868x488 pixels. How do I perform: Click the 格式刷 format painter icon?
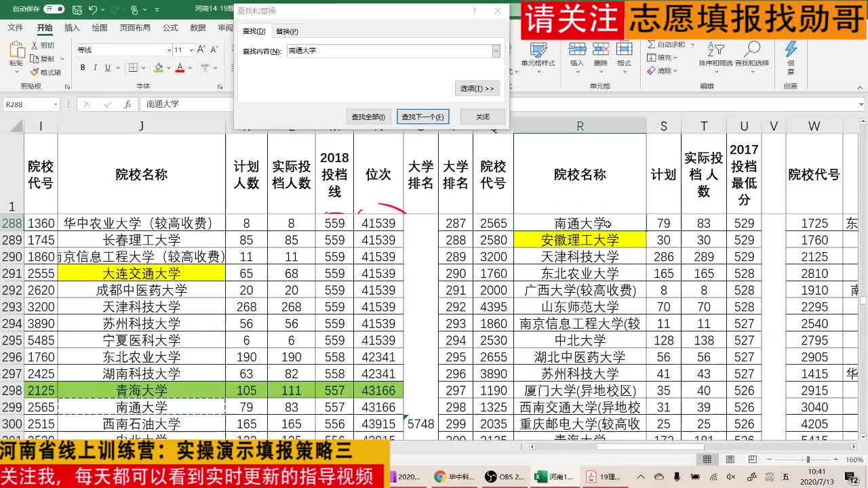[x=35, y=72]
